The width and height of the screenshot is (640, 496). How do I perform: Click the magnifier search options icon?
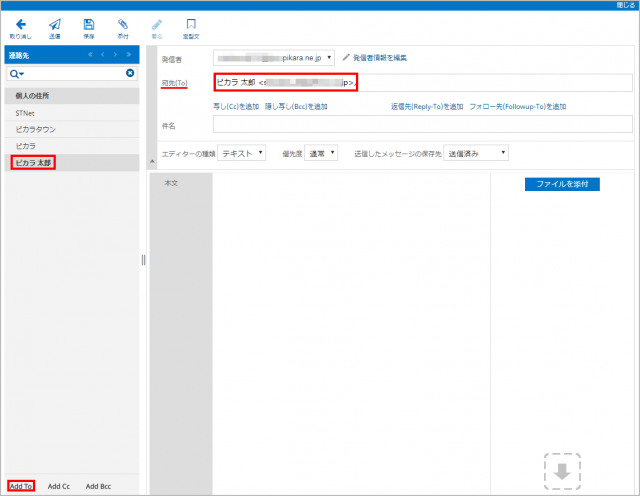16,73
